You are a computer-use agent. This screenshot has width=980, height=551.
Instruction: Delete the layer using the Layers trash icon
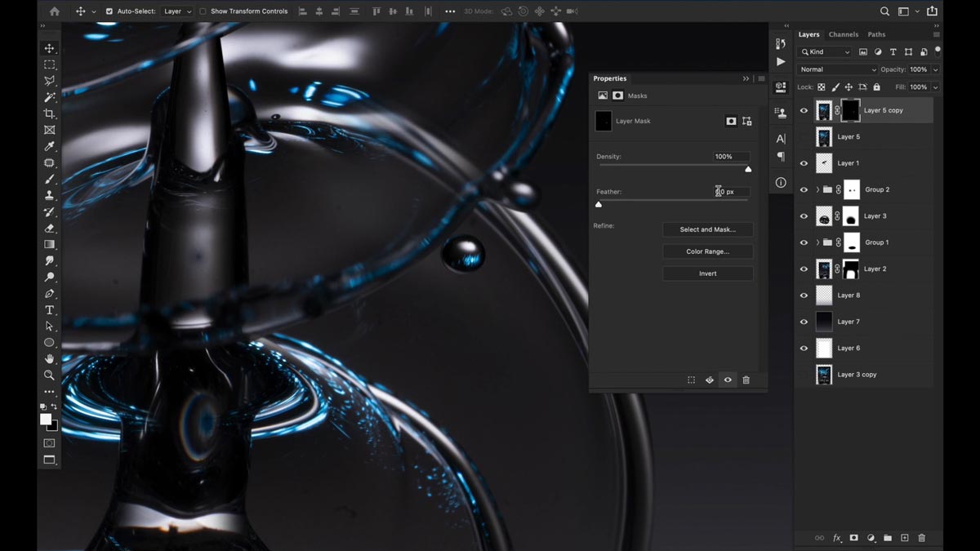pos(922,538)
